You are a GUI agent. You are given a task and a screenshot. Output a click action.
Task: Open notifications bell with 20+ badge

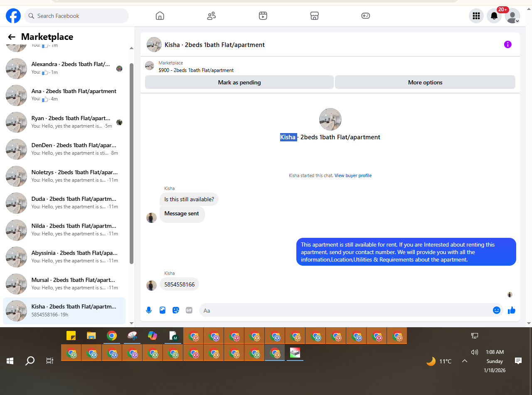point(494,16)
